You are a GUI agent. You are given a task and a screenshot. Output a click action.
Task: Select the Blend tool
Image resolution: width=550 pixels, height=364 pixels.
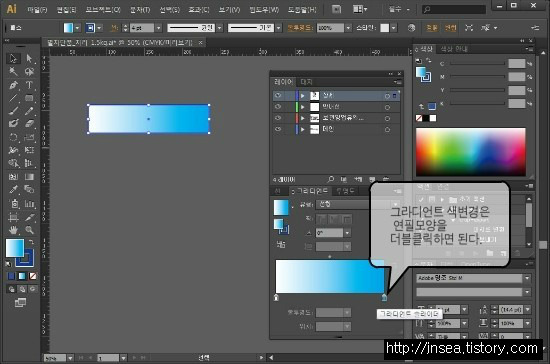click(29, 190)
